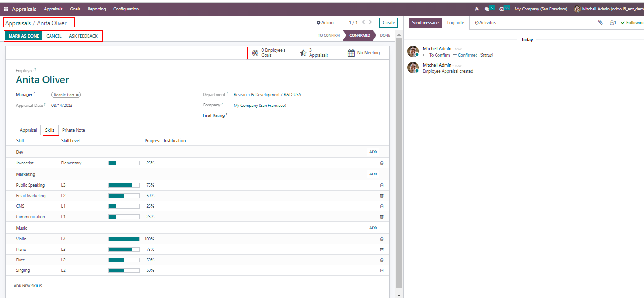Toggle the Following subscription status
The width and height of the screenshot is (644, 298).
click(x=632, y=22)
